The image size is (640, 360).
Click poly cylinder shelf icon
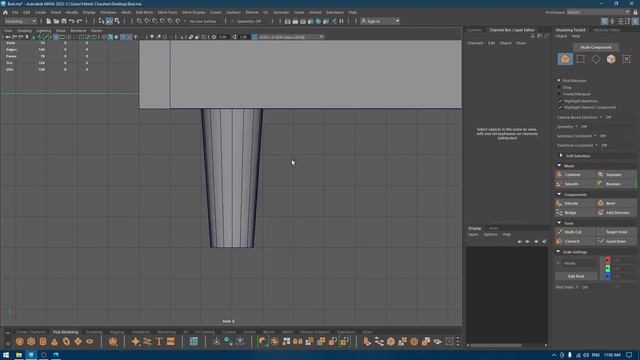pyautogui.click(x=43, y=341)
